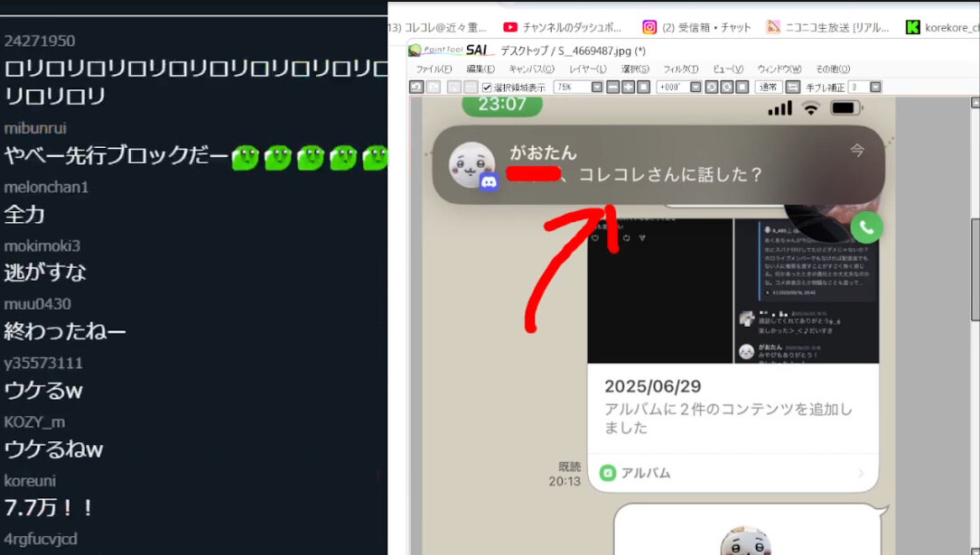Viewport: 980px width, 555px height.
Task: Click the left black album thumbnail
Action: coord(660,291)
